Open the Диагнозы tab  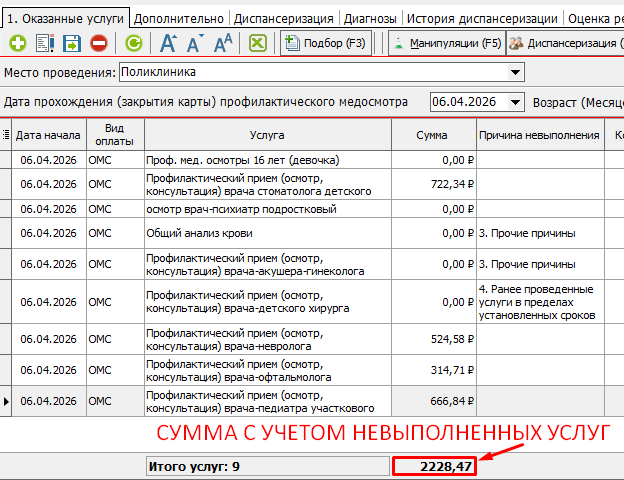pos(370,18)
